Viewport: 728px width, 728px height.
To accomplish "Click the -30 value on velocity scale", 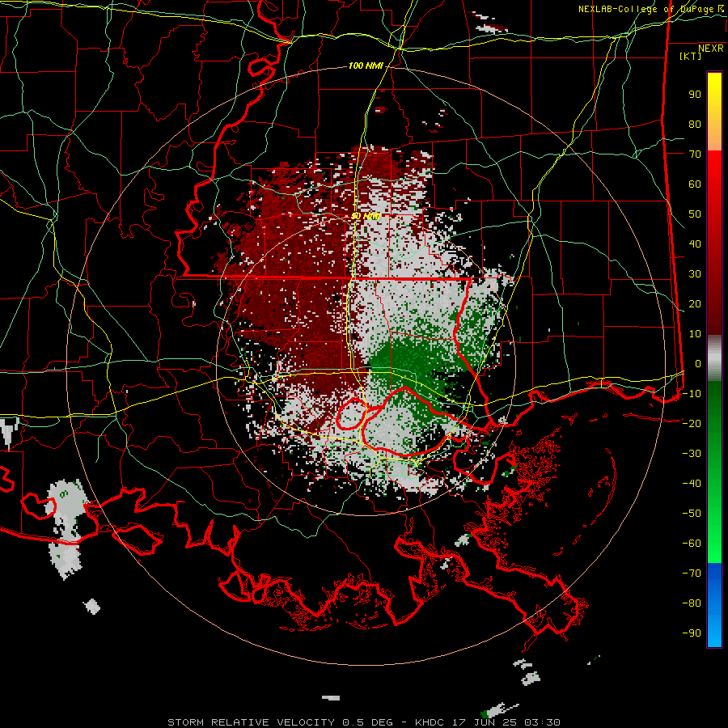I will click(692, 454).
